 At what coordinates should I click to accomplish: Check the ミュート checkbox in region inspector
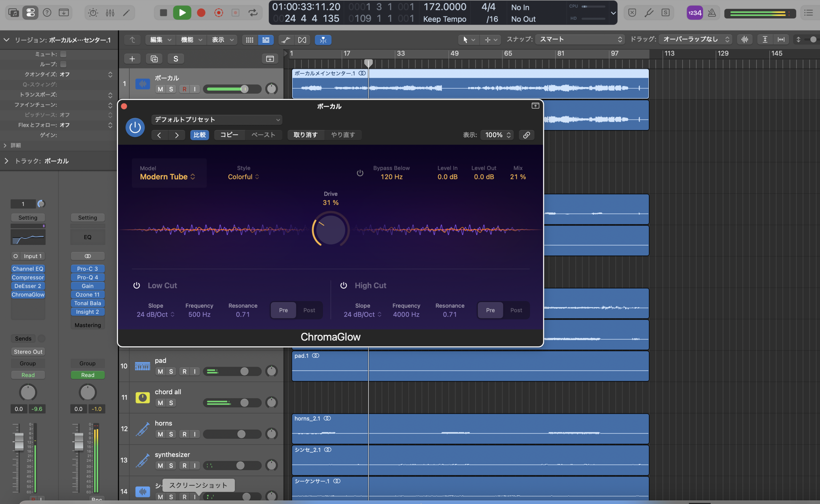click(63, 54)
